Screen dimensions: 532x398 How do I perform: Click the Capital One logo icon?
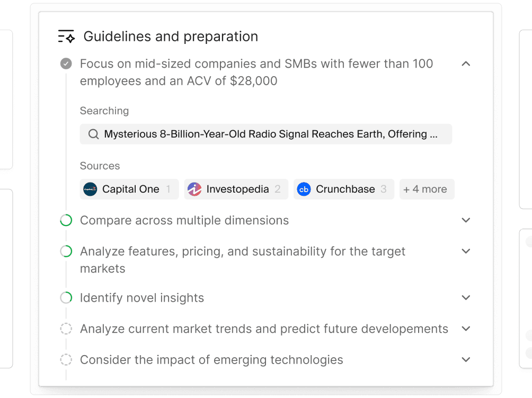coord(90,189)
